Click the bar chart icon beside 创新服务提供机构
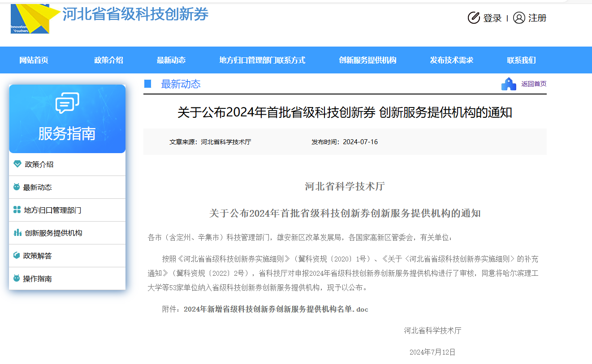Screen dimensions: 592x364 17,233
